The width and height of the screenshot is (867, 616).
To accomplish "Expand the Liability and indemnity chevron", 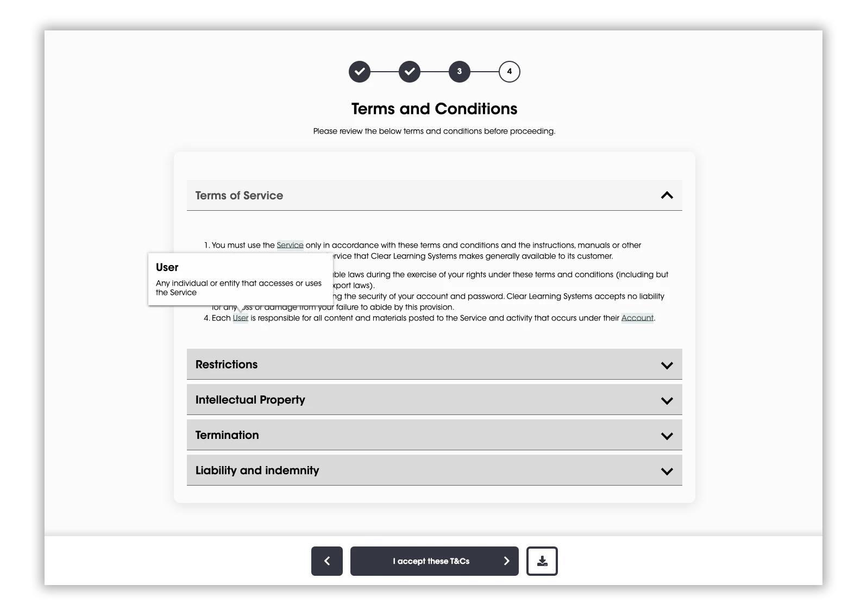I will point(667,471).
